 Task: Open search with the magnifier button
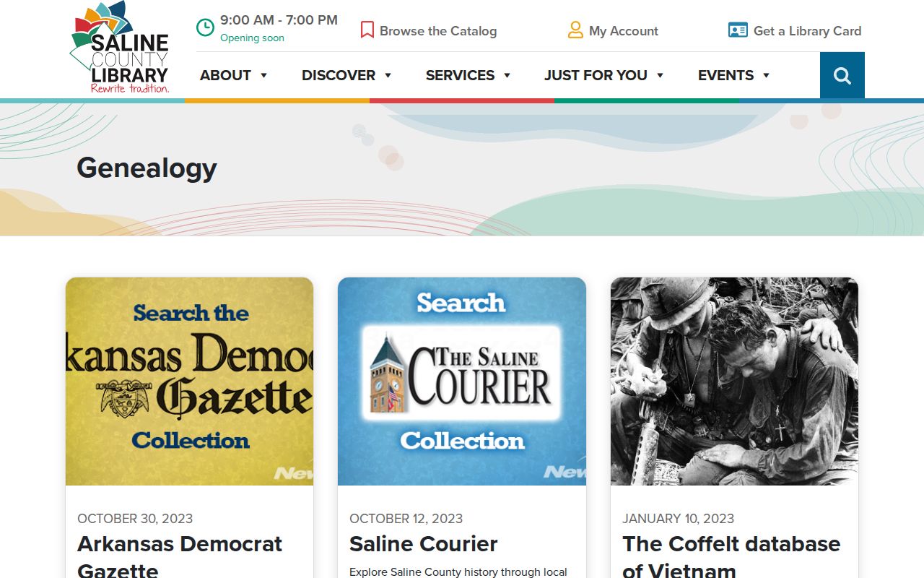pyautogui.click(x=842, y=75)
